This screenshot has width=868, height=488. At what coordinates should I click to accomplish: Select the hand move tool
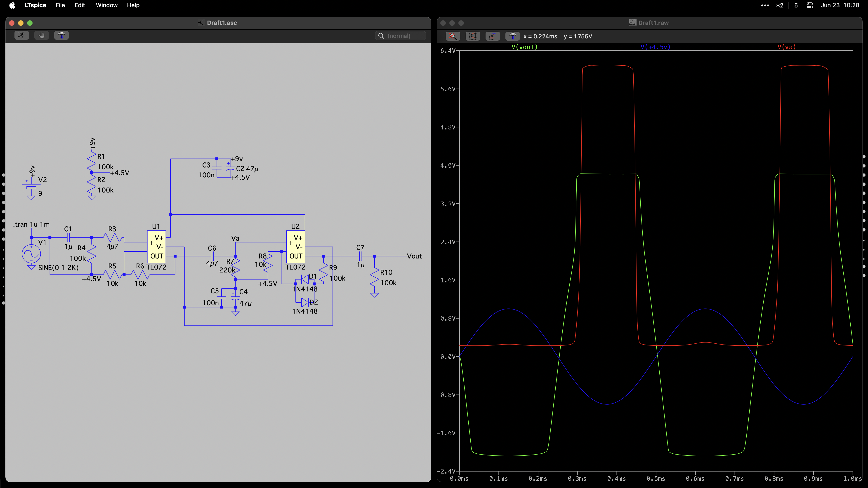tap(41, 35)
